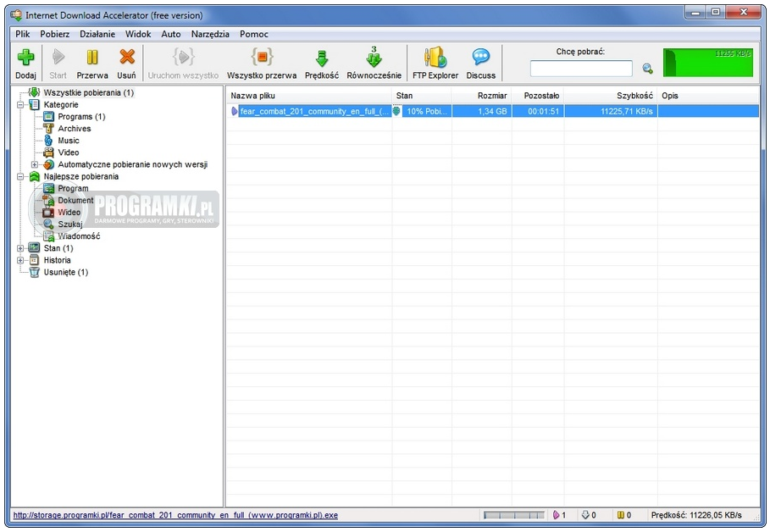Screen dimensions: 770x532
Task: Select Szukaj search item in tree
Action: tap(69, 224)
